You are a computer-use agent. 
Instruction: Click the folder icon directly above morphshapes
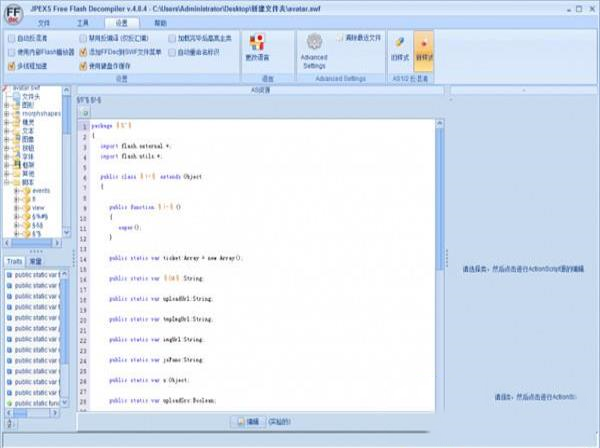[16, 105]
